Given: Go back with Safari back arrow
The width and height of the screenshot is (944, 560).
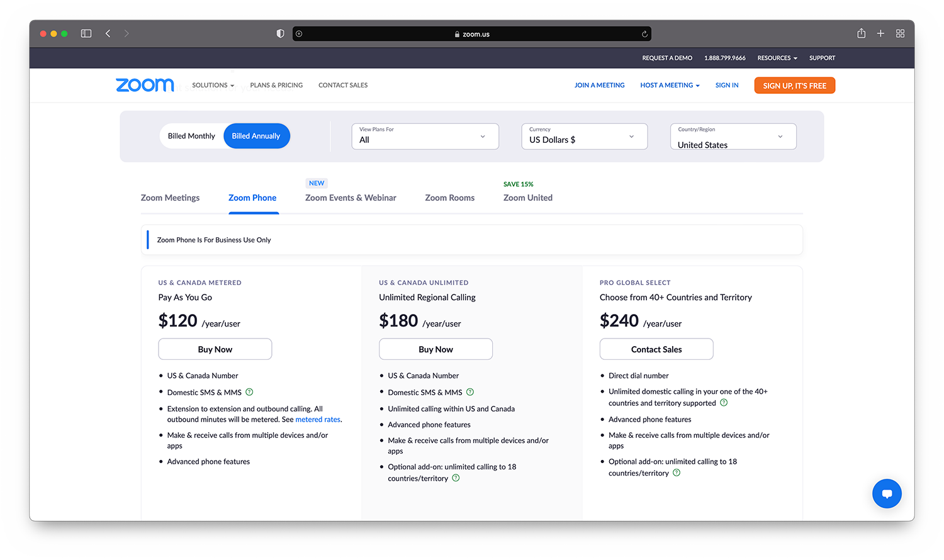Looking at the screenshot, I should [x=108, y=33].
